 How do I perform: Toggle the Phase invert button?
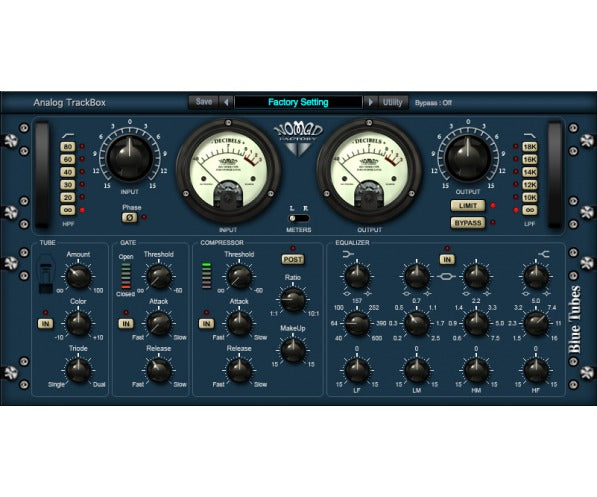point(129,217)
